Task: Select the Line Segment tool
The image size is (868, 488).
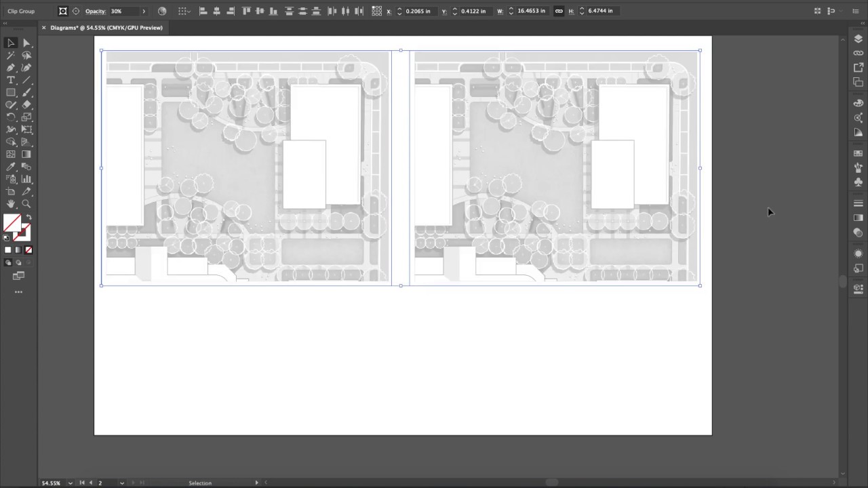Action: click(26, 80)
